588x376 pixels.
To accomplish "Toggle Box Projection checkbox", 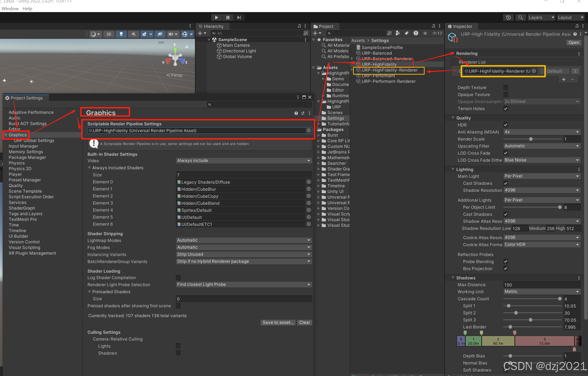I will pos(506,268).
